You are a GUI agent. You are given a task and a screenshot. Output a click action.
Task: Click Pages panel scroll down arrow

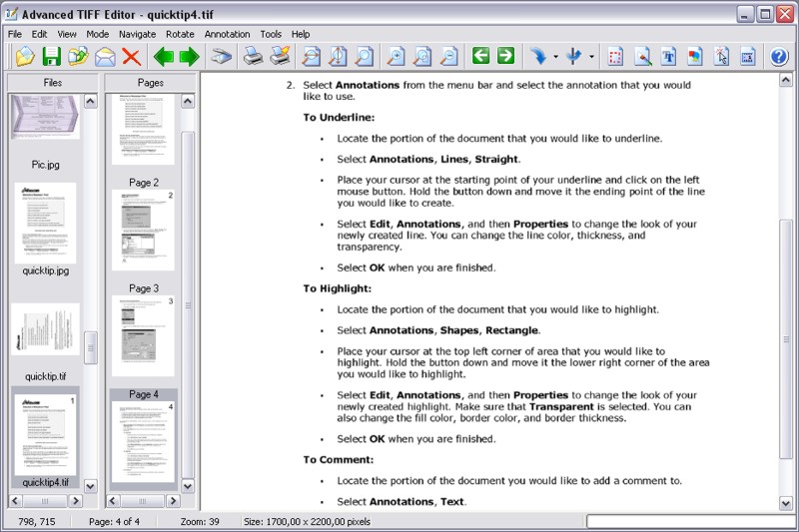(188, 486)
